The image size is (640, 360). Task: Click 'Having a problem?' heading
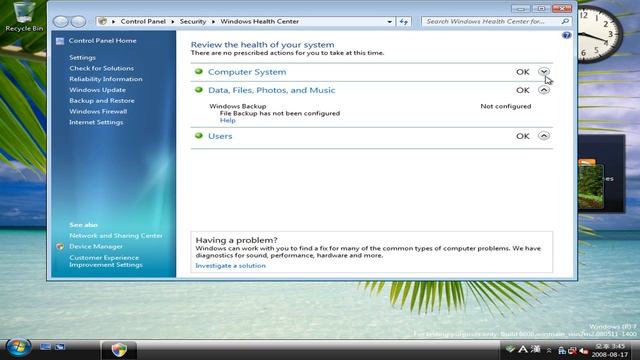pyautogui.click(x=236, y=240)
